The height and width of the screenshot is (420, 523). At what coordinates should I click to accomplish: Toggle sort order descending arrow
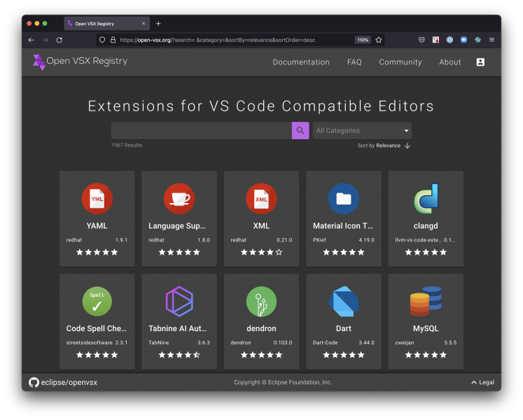point(407,146)
